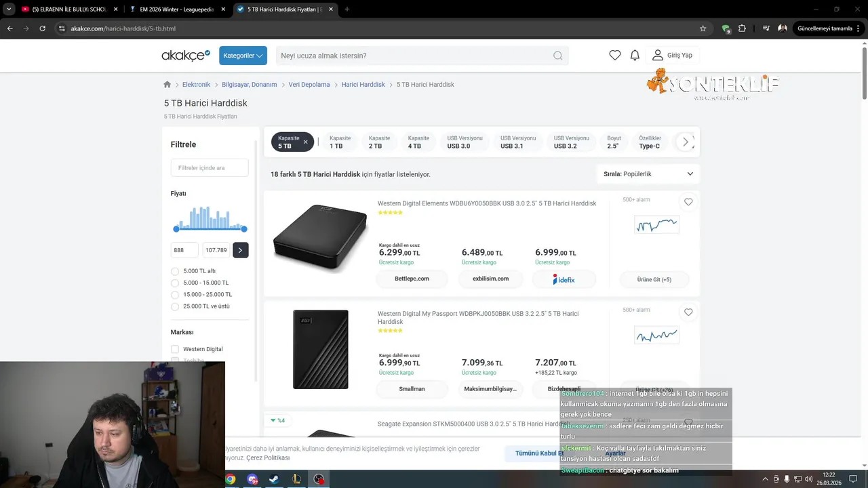Open Chrome from taskbar
The image size is (868, 488).
[x=231, y=479]
